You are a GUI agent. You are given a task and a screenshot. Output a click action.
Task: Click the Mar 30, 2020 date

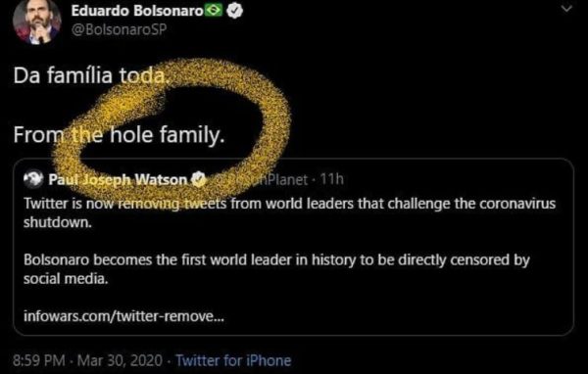coord(120,360)
